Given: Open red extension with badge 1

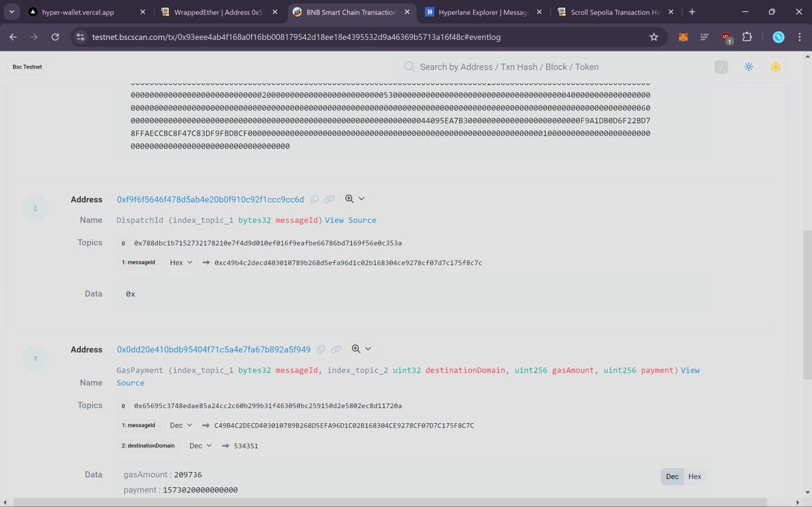Looking at the screenshot, I should click(x=727, y=38).
